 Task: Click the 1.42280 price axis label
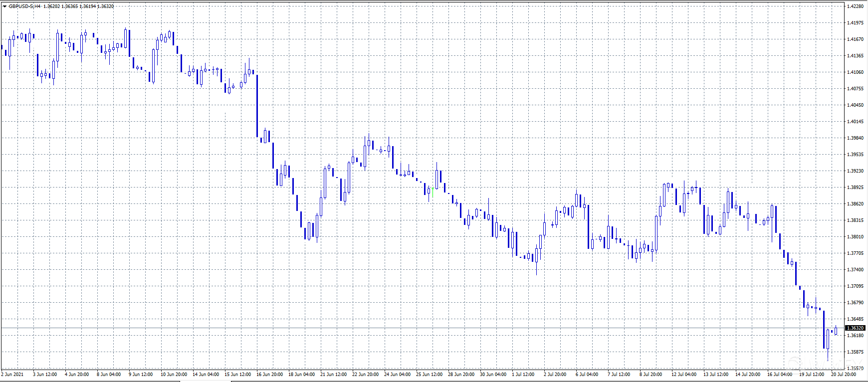pos(855,6)
